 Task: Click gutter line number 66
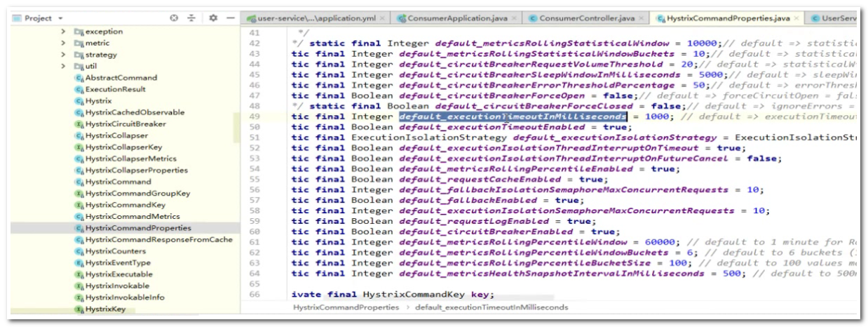[x=254, y=295]
